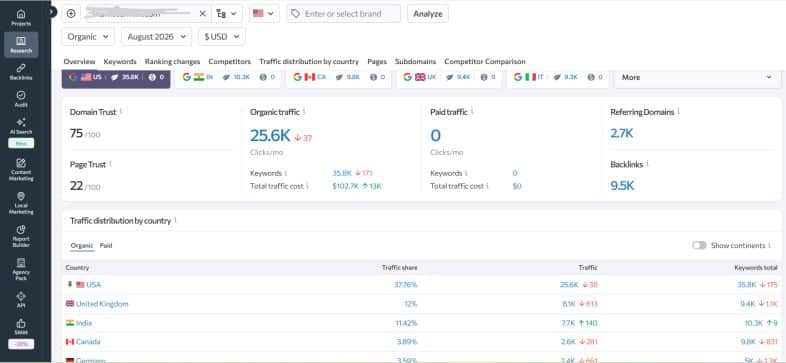Open Content Marketing in sidebar
The height and width of the screenshot is (363, 786).
21,170
